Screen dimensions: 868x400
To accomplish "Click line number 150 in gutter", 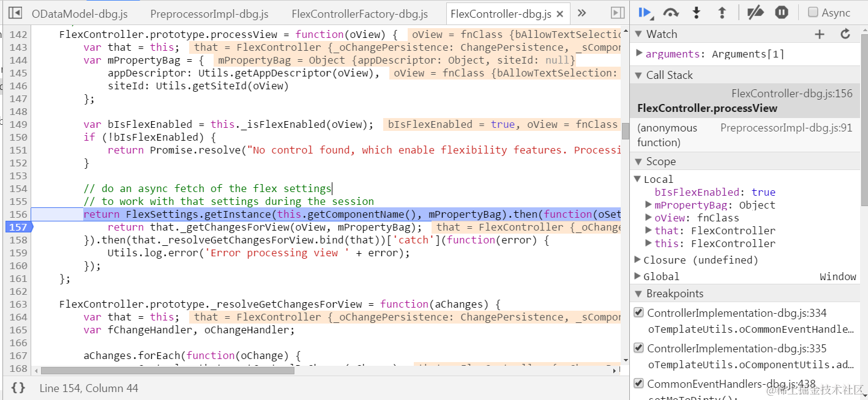I will point(19,137).
